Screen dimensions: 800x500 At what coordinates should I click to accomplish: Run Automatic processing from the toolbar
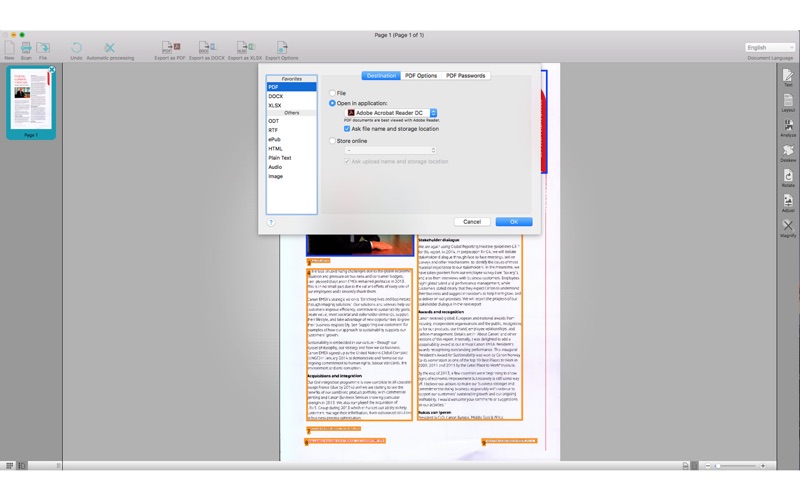pos(110,48)
